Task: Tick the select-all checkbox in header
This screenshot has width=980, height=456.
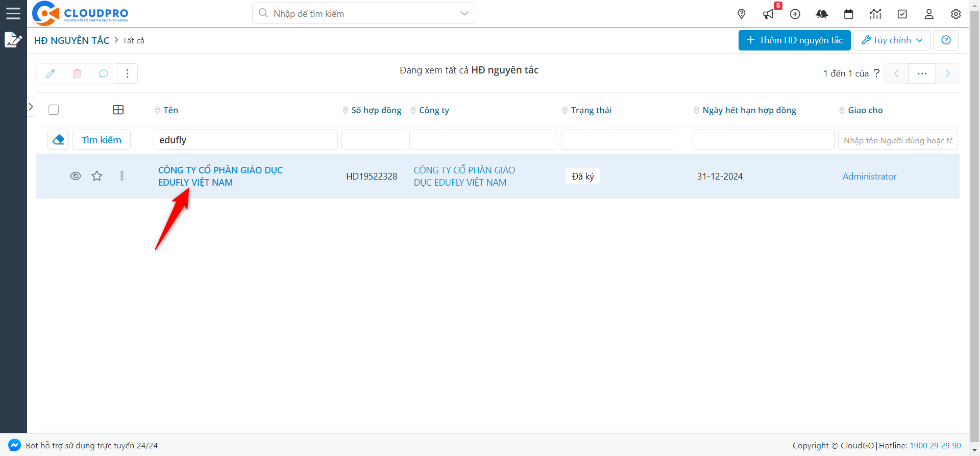Action: pos(54,110)
